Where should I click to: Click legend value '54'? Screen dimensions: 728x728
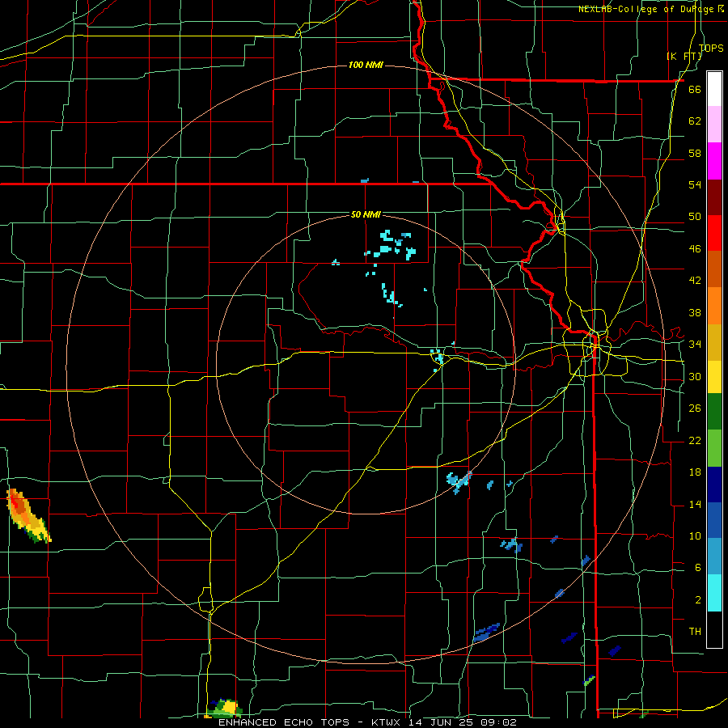pyautogui.click(x=695, y=184)
